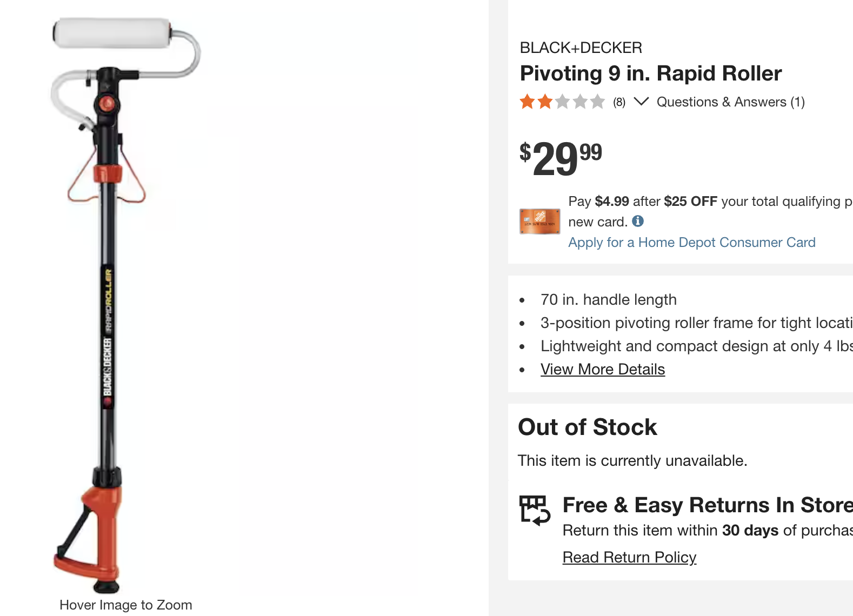The height and width of the screenshot is (616, 853).
Task: Click the "Hover Image to Zoom" caption
Action: click(125, 605)
